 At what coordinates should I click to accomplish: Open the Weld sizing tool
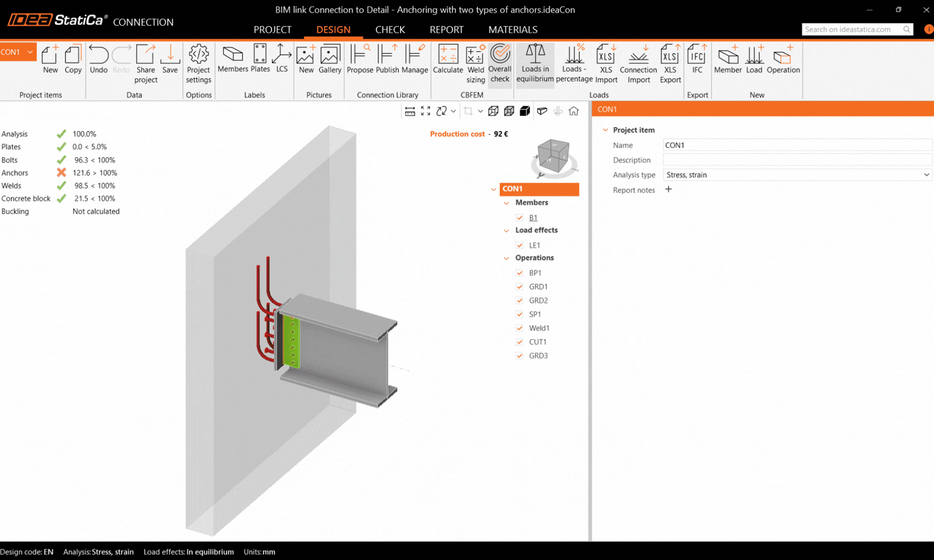tap(475, 63)
